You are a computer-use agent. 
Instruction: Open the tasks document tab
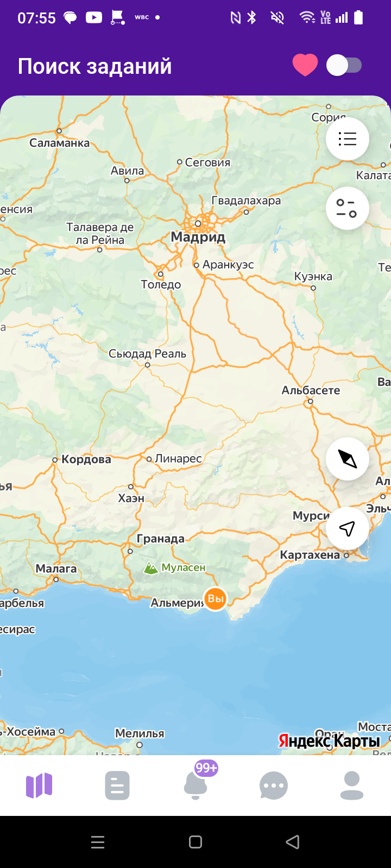(x=117, y=786)
